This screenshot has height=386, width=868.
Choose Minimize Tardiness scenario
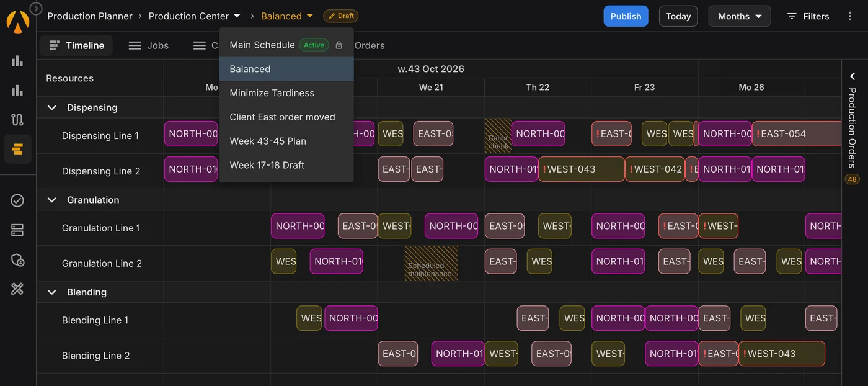pyautogui.click(x=286, y=93)
